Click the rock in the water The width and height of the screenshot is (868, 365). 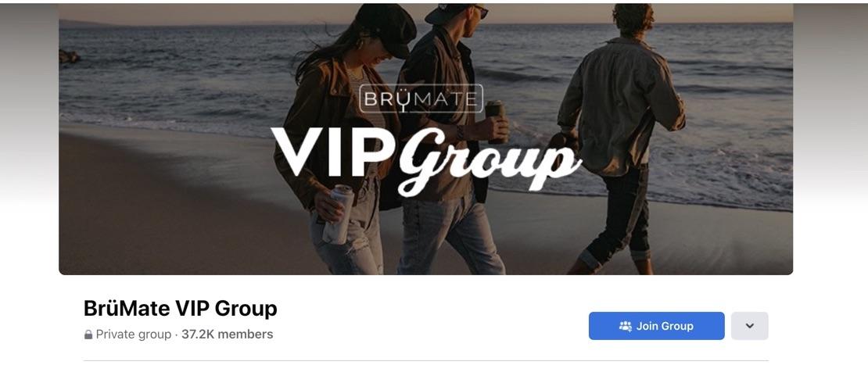69,55
